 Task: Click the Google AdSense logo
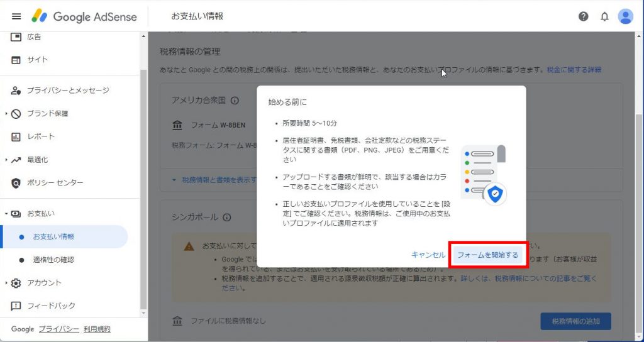[x=84, y=16]
